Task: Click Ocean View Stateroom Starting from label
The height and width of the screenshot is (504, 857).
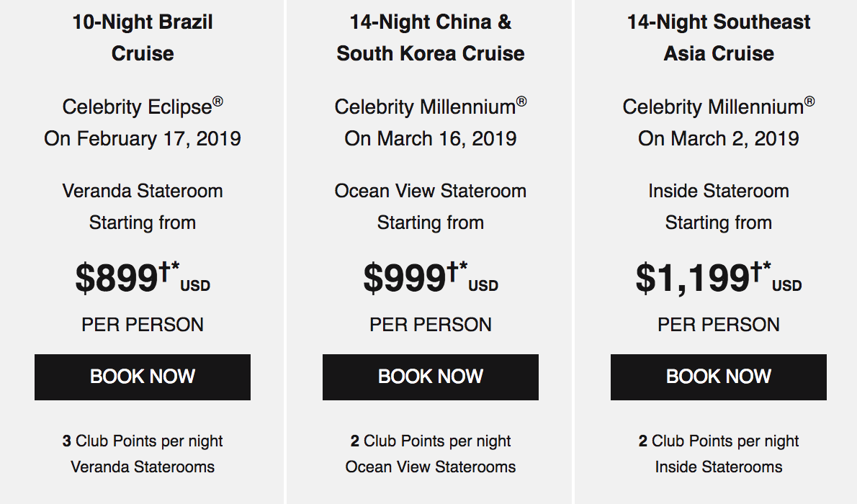Action: coord(430,207)
